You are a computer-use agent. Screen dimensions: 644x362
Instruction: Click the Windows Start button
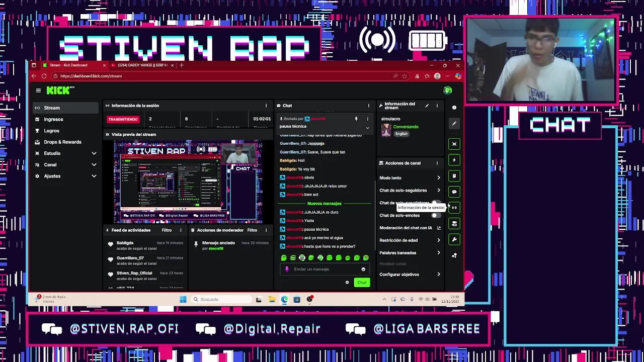[x=183, y=300]
